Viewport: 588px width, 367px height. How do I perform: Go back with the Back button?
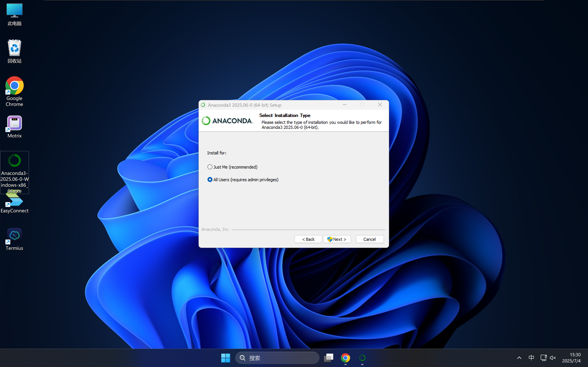point(308,239)
